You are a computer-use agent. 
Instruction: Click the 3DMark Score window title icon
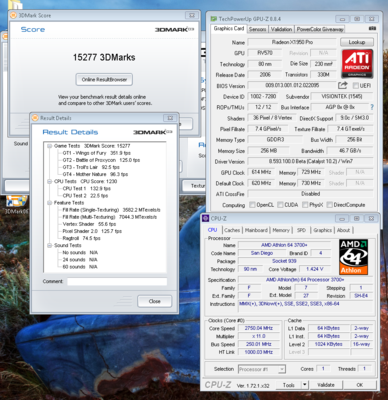[13, 15]
